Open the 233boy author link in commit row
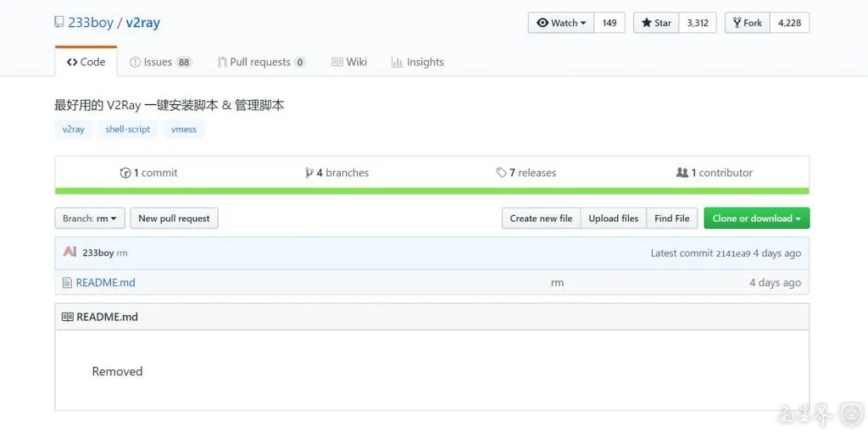Viewport: 868px width, 432px height. click(x=98, y=252)
